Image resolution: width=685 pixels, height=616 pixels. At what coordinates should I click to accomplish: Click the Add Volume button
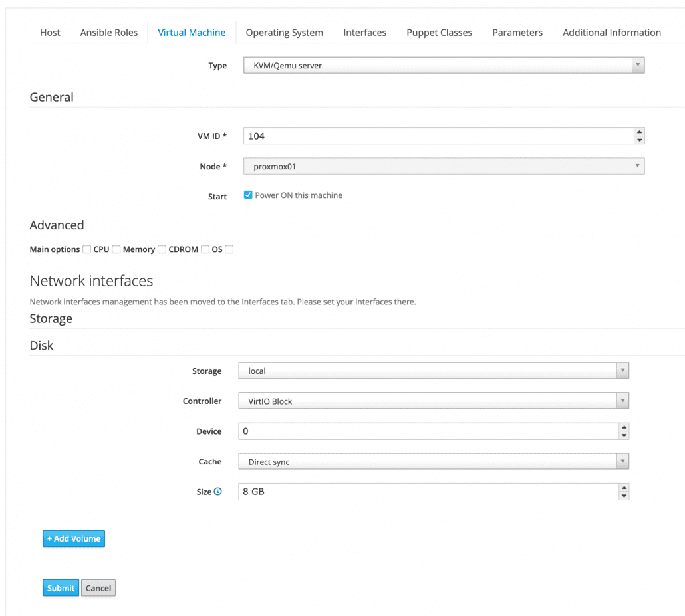(74, 538)
